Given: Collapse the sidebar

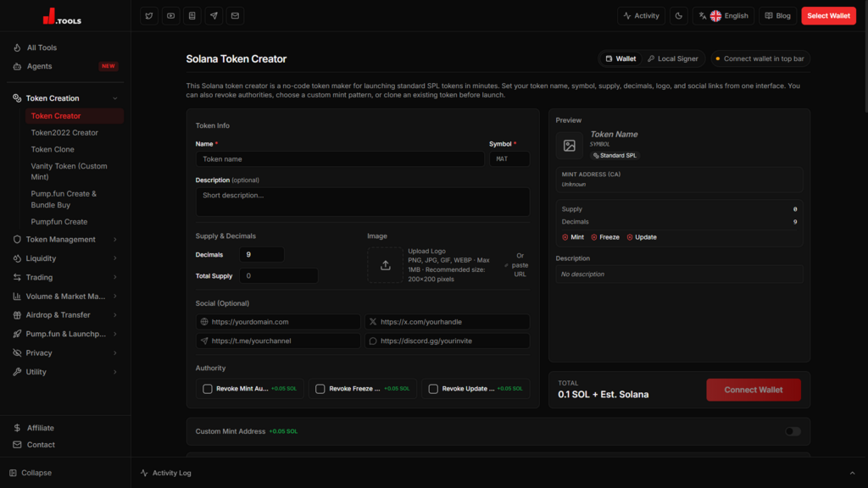Looking at the screenshot, I should click(x=31, y=473).
